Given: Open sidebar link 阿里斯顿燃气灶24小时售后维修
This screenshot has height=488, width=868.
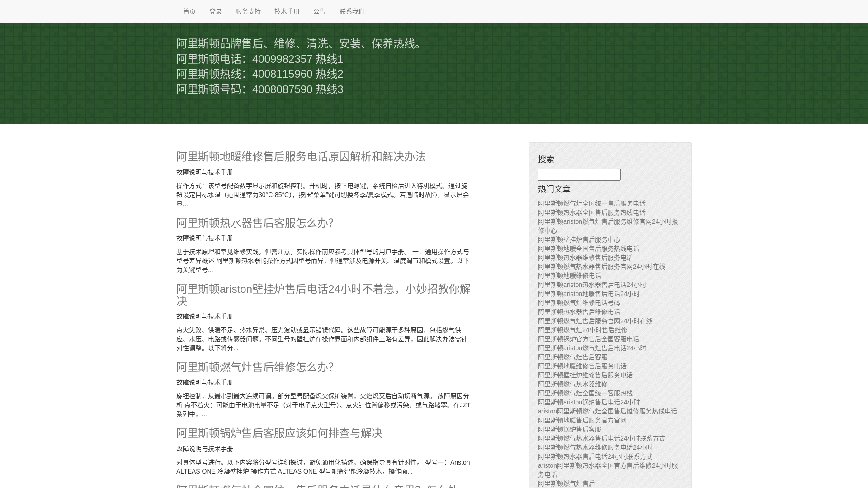Looking at the screenshot, I should [x=583, y=330].
